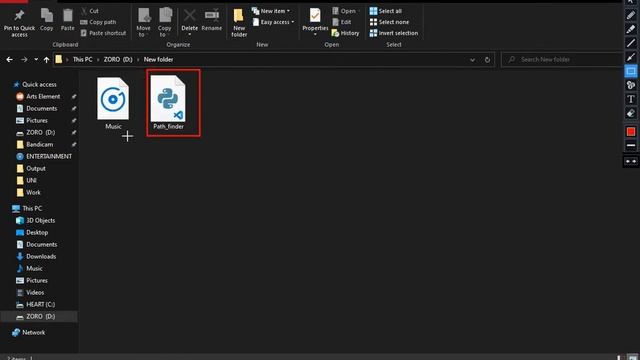Navigate up one folder level

click(47, 60)
